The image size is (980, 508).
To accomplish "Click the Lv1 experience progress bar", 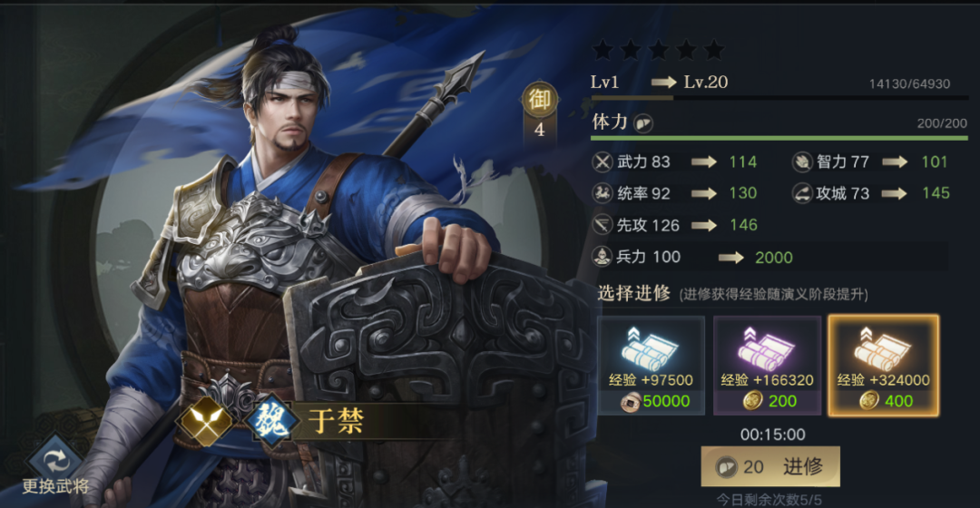I will (779, 98).
